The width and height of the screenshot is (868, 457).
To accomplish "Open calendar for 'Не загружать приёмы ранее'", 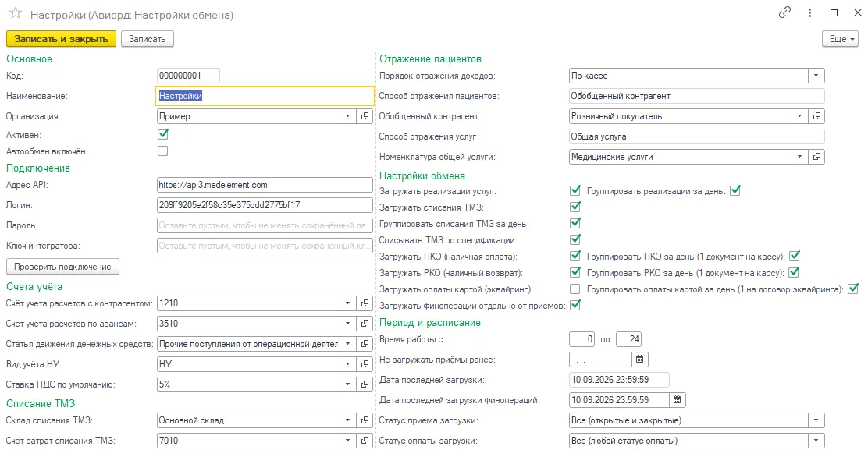I will (x=639, y=360).
